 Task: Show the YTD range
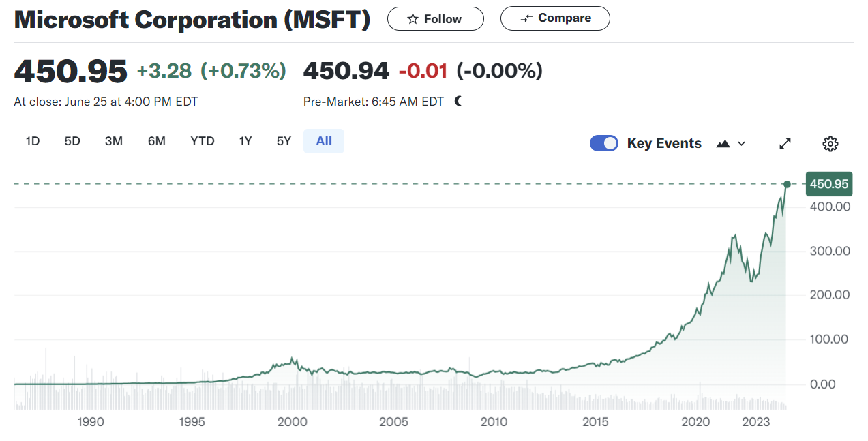(203, 141)
